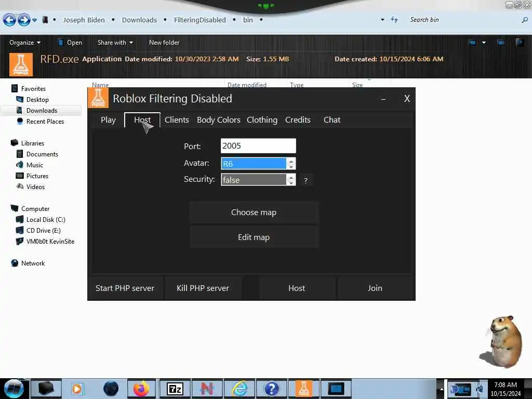
Task: Click the Choose map button
Action: click(x=254, y=212)
